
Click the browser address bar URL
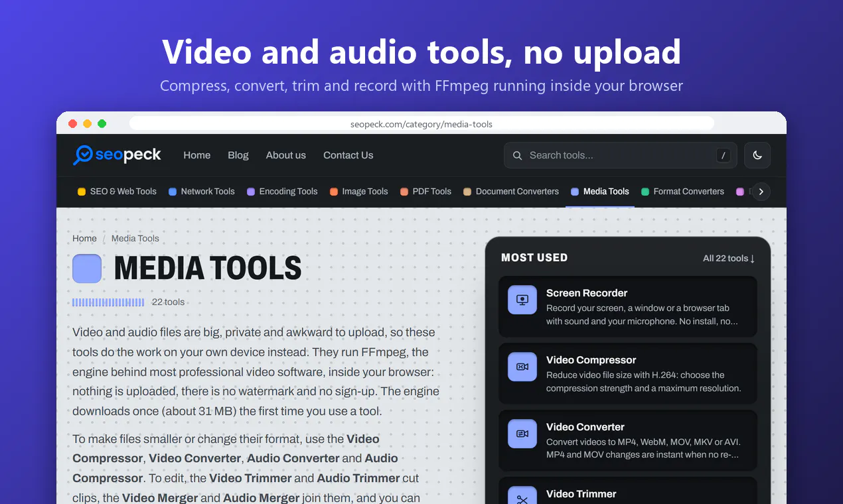pyautogui.click(x=421, y=124)
